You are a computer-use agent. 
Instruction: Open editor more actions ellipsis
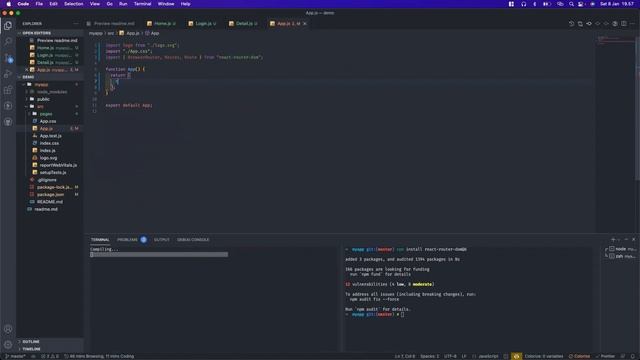[632, 24]
